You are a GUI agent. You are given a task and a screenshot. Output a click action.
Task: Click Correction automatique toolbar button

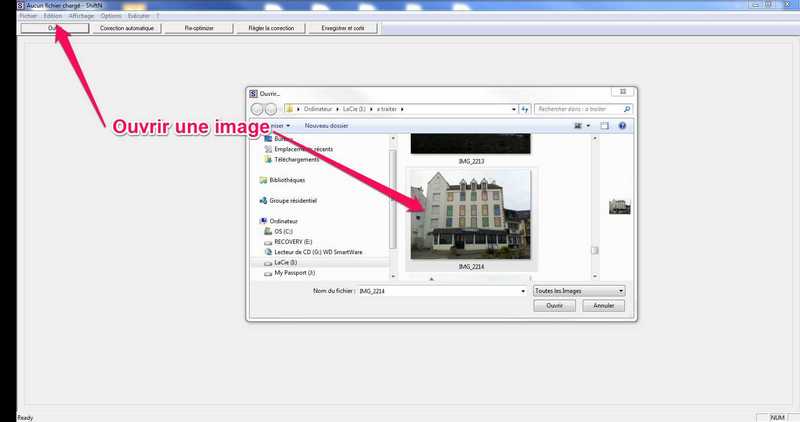(x=127, y=28)
